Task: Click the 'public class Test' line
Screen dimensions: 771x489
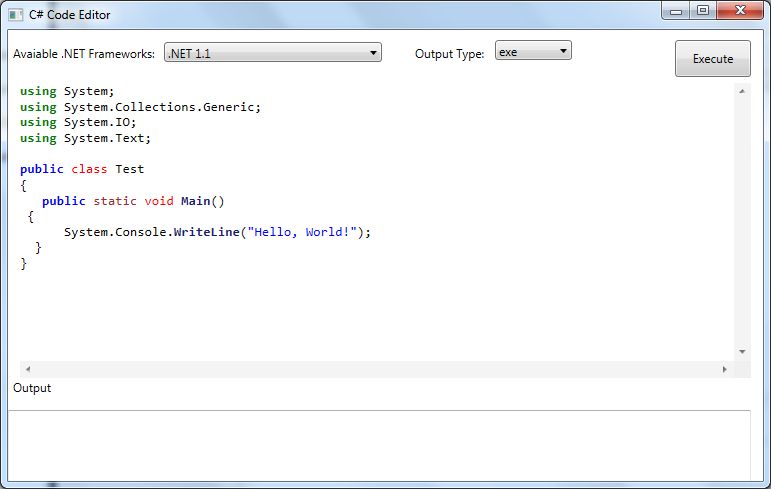Action: [82, 169]
